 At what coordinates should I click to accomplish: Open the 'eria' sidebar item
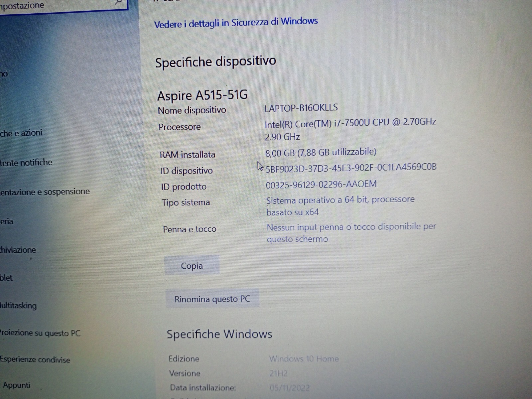click(x=7, y=221)
